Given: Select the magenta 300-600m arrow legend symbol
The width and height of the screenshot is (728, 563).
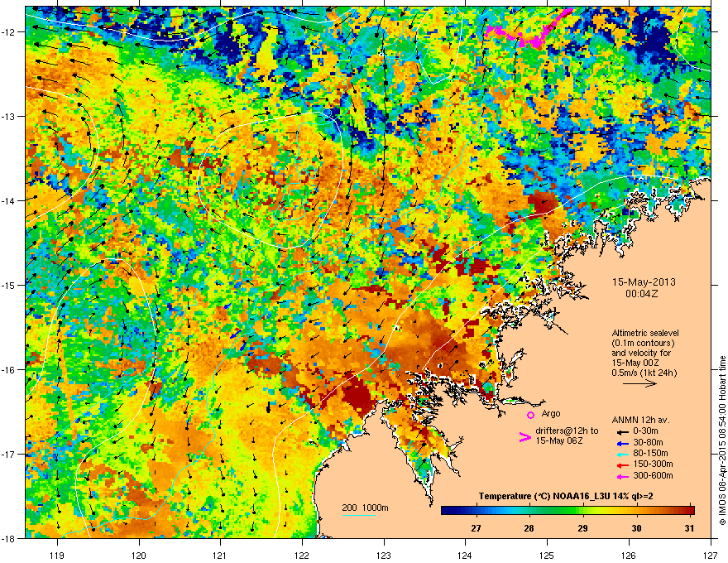Looking at the screenshot, I should (623, 477).
